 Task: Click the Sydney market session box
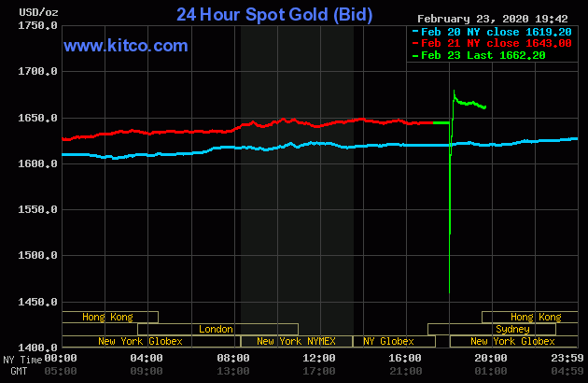[512, 329]
